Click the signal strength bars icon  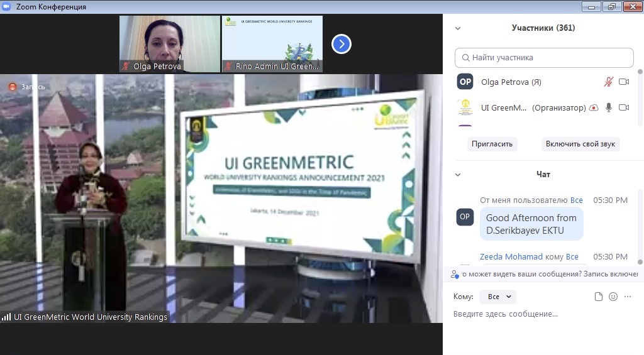6,317
